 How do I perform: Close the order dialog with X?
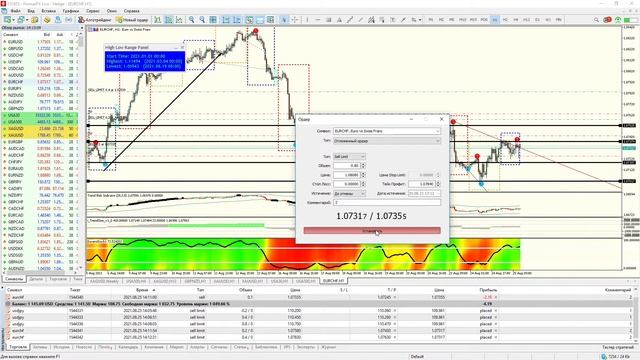[x=441, y=119]
